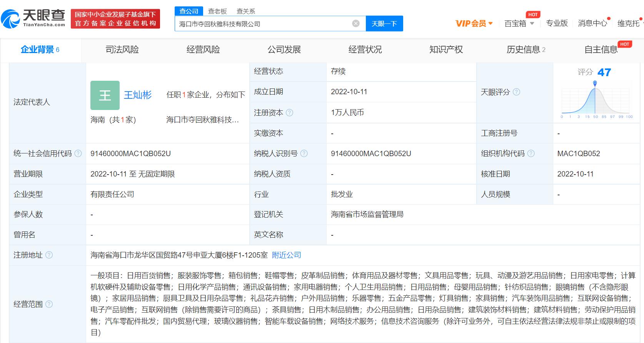Click the score value 47
Screen dimensions: 644x343
(x=604, y=72)
